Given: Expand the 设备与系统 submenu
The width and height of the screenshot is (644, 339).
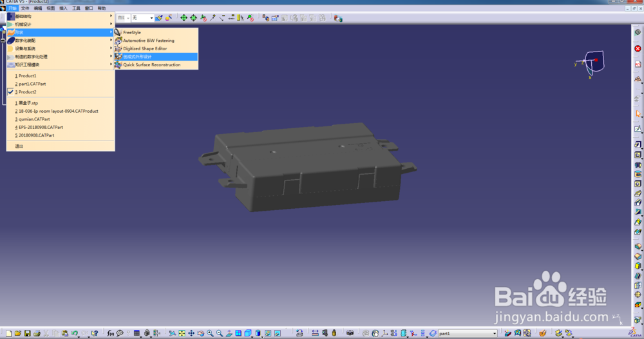Looking at the screenshot, I should [x=61, y=48].
